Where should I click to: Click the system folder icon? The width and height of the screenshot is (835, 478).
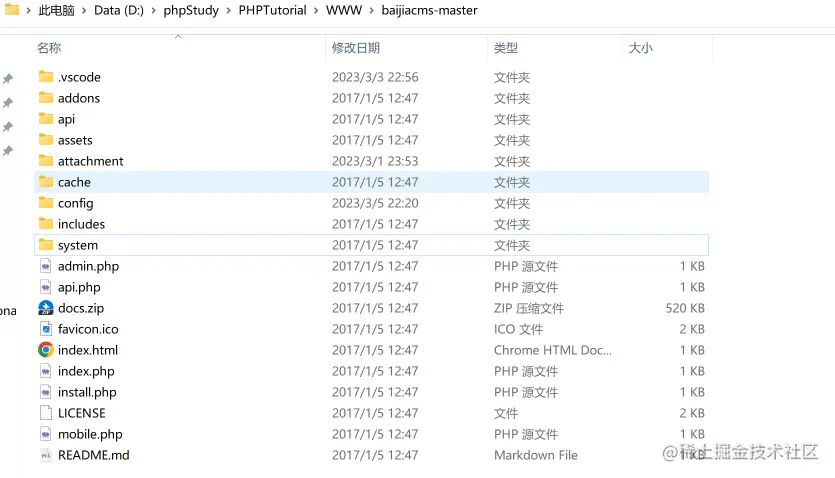(x=46, y=244)
